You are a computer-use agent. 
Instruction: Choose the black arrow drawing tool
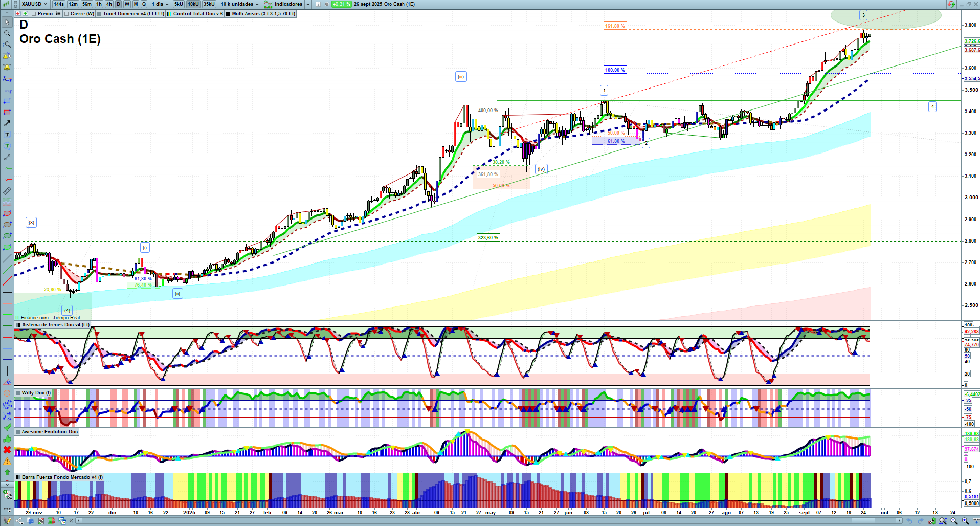(7, 123)
